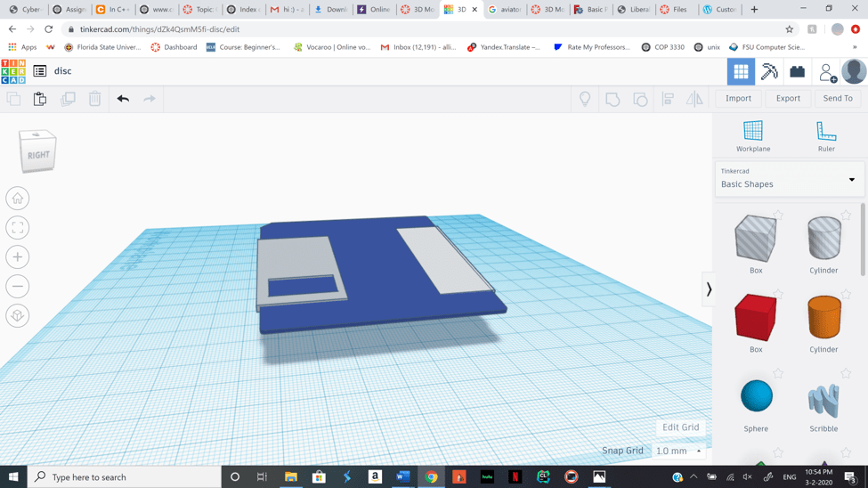Screen dimensions: 868x488
Task: Click the RIGHT view cube
Action: coord(38,153)
